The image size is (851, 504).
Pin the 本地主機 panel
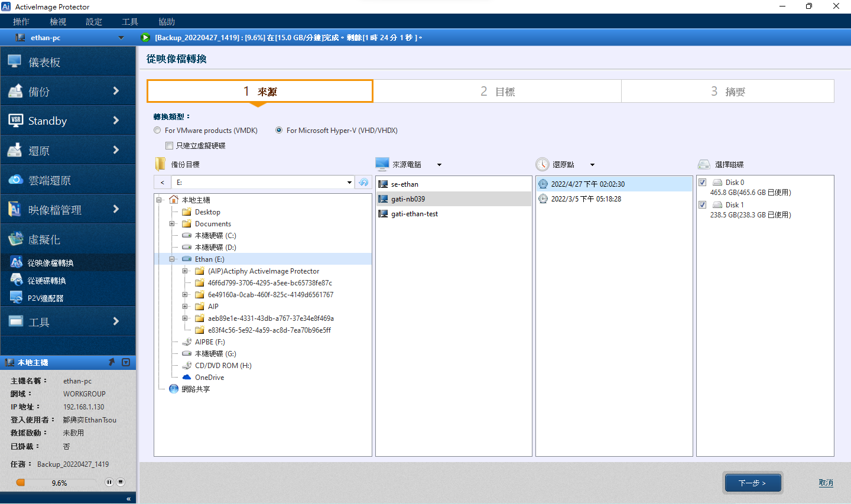(112, 362)
